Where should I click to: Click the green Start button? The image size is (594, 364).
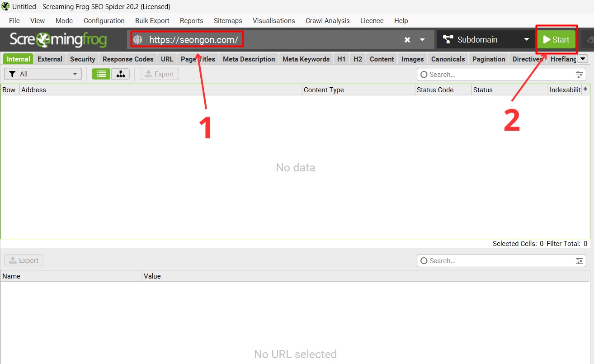click(x=556, y=40)
